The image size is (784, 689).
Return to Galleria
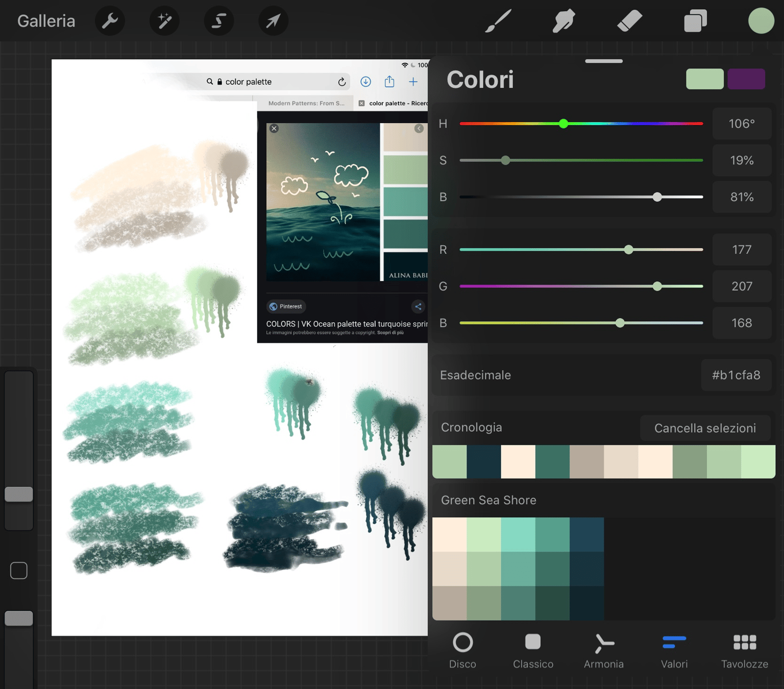[x=46, y=21]
